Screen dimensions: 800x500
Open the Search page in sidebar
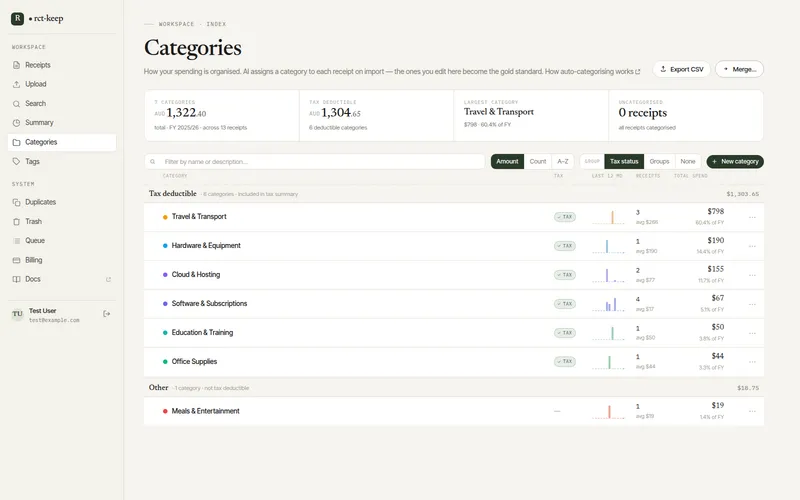[x=62, y=104]
